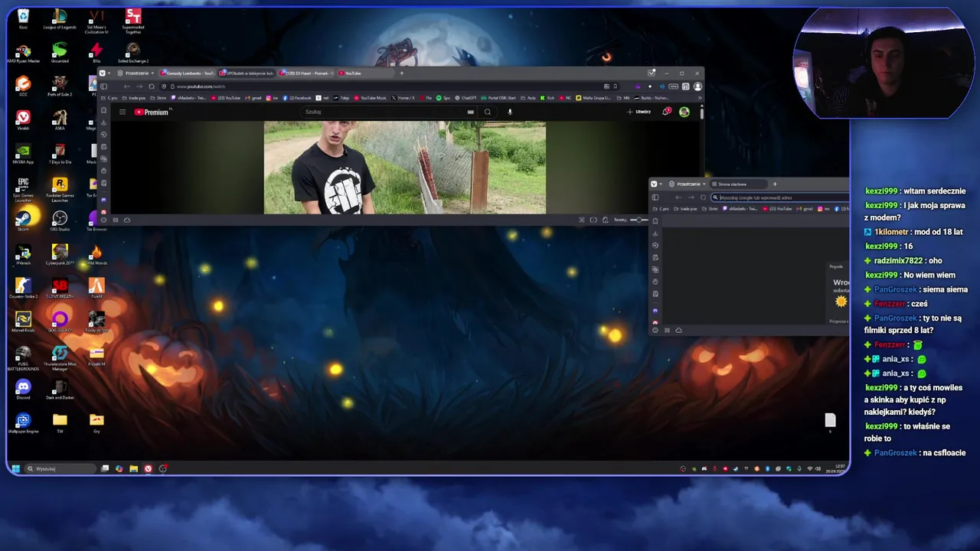Screen dimensions: 980x551
Task: Select the Strona startowa tab in small browser
Action: pos(740,184)
